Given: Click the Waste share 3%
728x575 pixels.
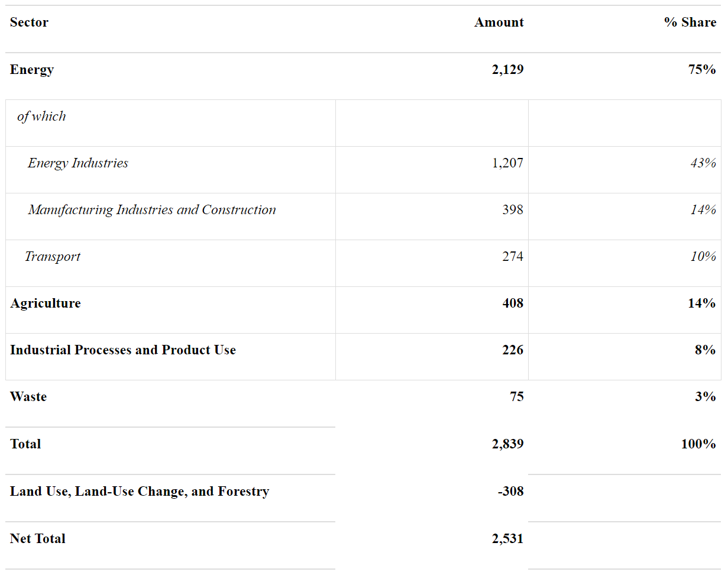Looking at the screenshot, I should (706, 397).
